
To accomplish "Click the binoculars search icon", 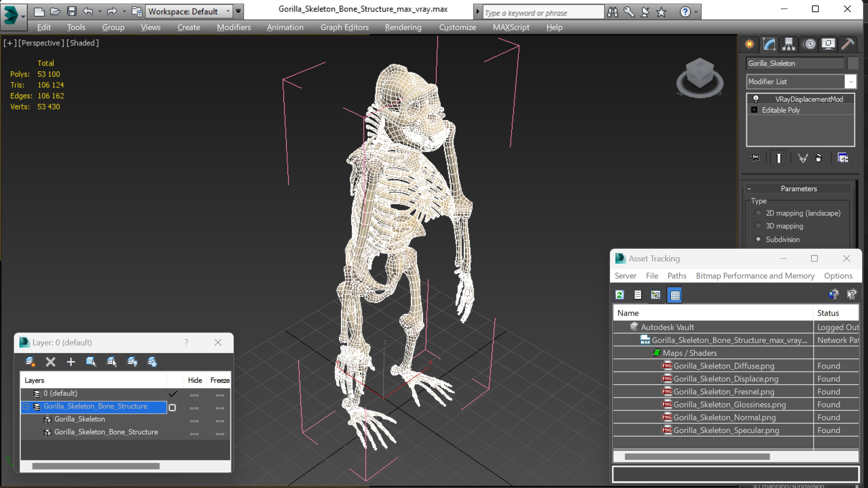I will [613, 12].
